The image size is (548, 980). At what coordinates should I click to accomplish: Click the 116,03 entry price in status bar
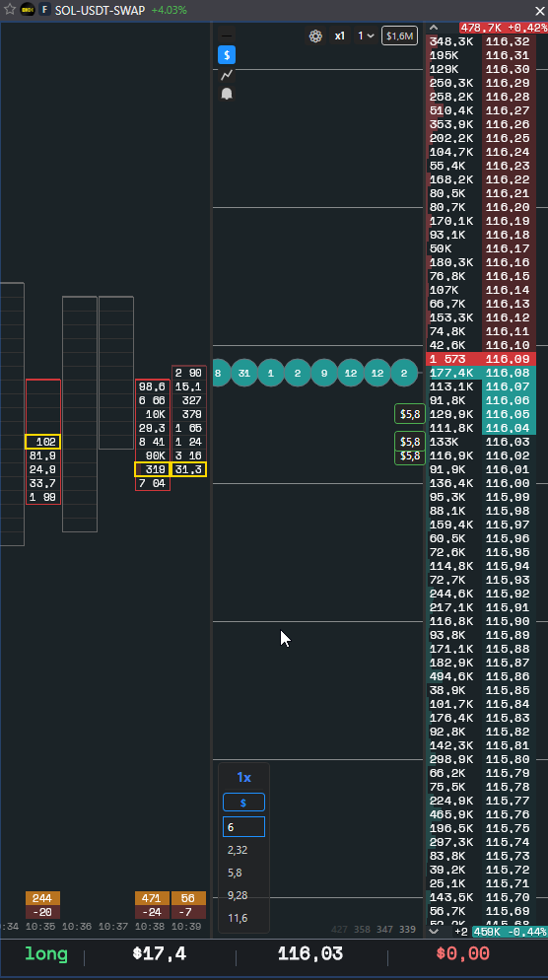click(310, 953)
